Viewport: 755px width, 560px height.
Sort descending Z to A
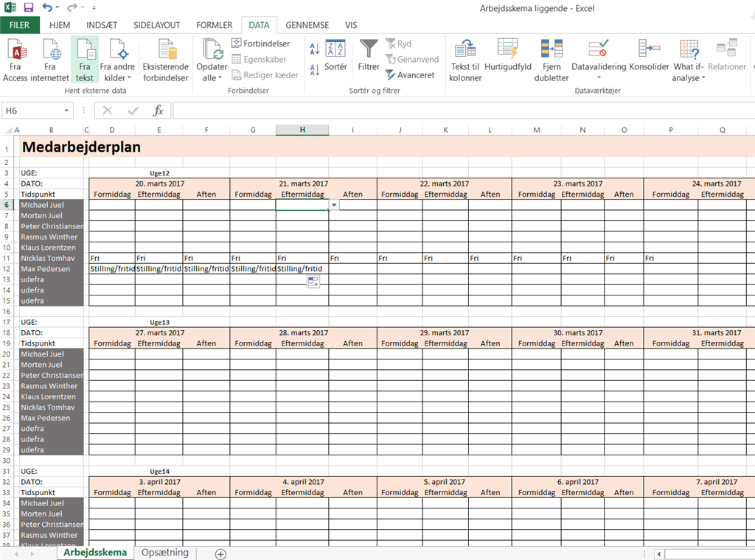(314, 70)
